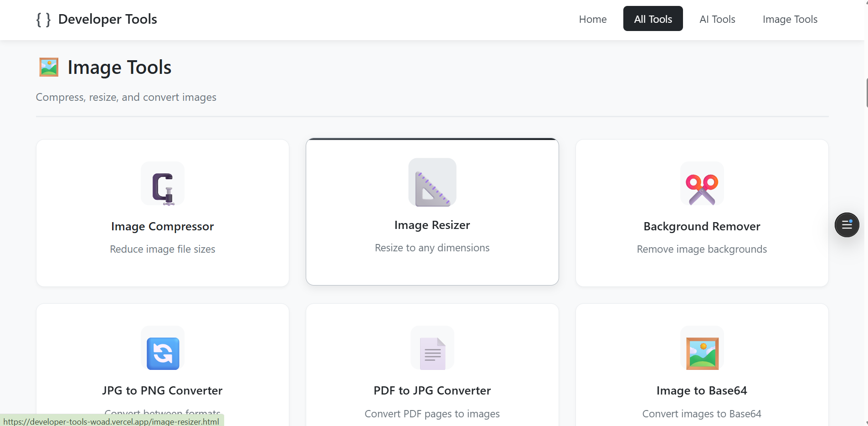Open the Image to Base64 title
868x426 pixels.
coord(702,390)
